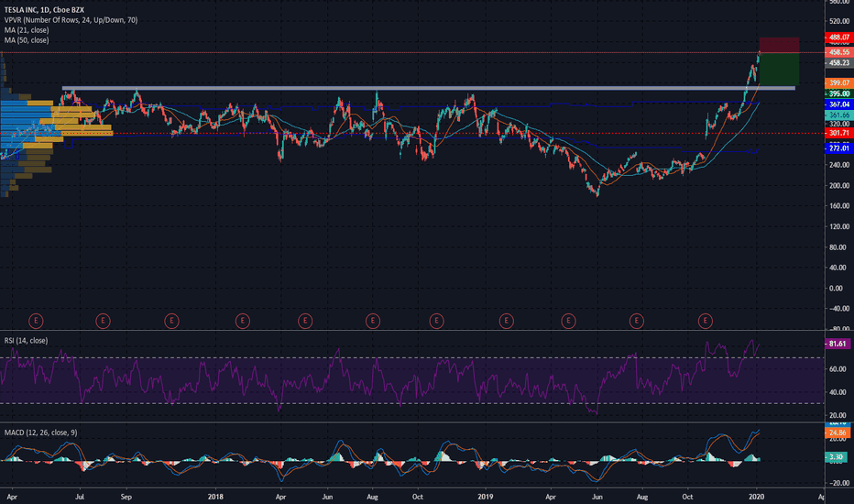Click the blue 367.04 price label
The width and height of the screenshot is (854, 504).
pos(838,104)
